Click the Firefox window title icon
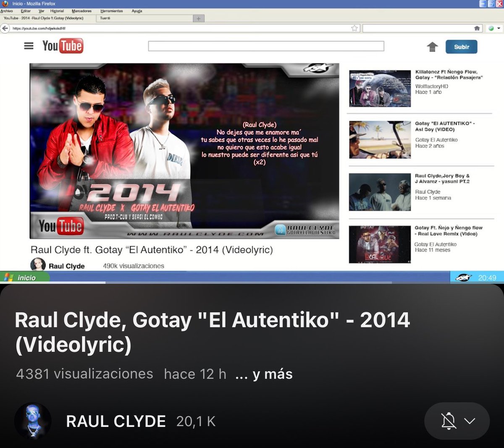 click(5, 3)
